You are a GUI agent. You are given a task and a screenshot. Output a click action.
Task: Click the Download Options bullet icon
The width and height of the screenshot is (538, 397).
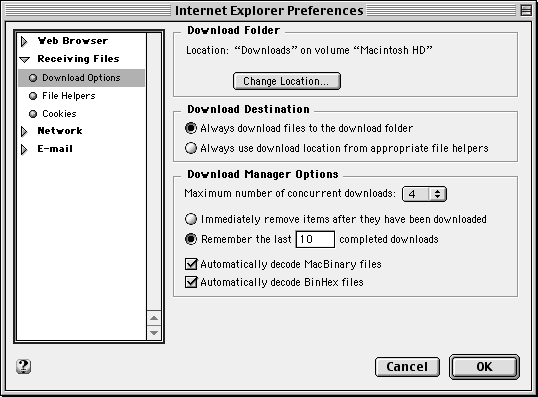pos(33,78)
